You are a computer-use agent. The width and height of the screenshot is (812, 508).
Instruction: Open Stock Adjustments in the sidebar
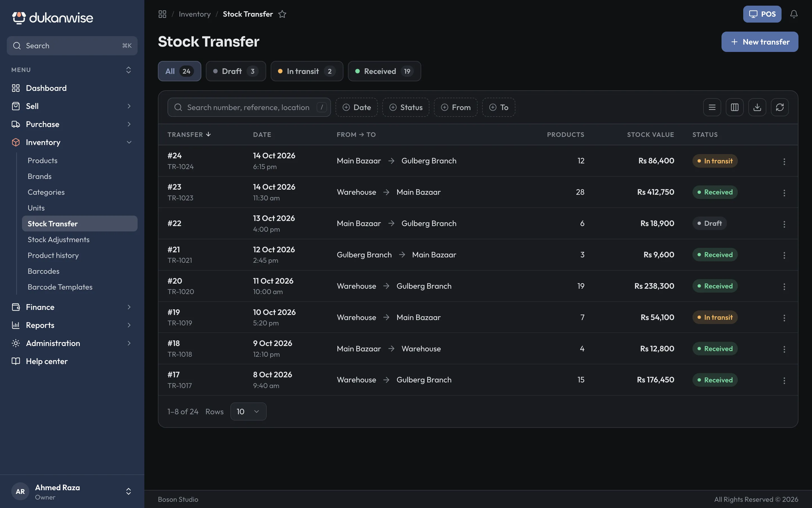pyautogui.click(x=80, y=240)
